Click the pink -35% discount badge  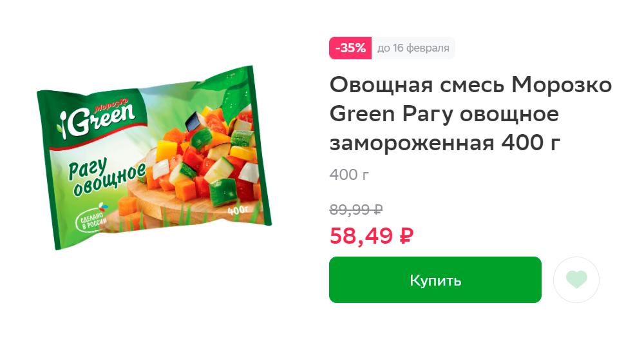coord(350,48)
